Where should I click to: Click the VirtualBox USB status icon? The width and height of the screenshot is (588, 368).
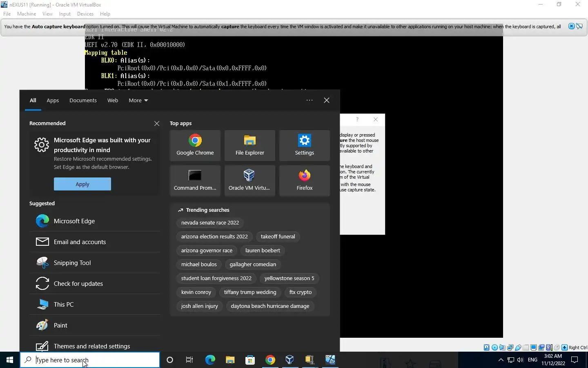[518, 348]
